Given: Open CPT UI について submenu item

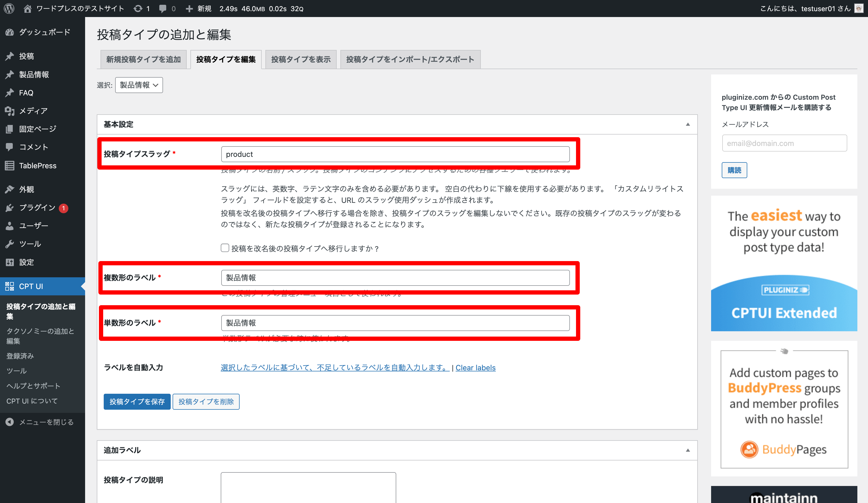Looking at the screenshot, I should (32, 401).
